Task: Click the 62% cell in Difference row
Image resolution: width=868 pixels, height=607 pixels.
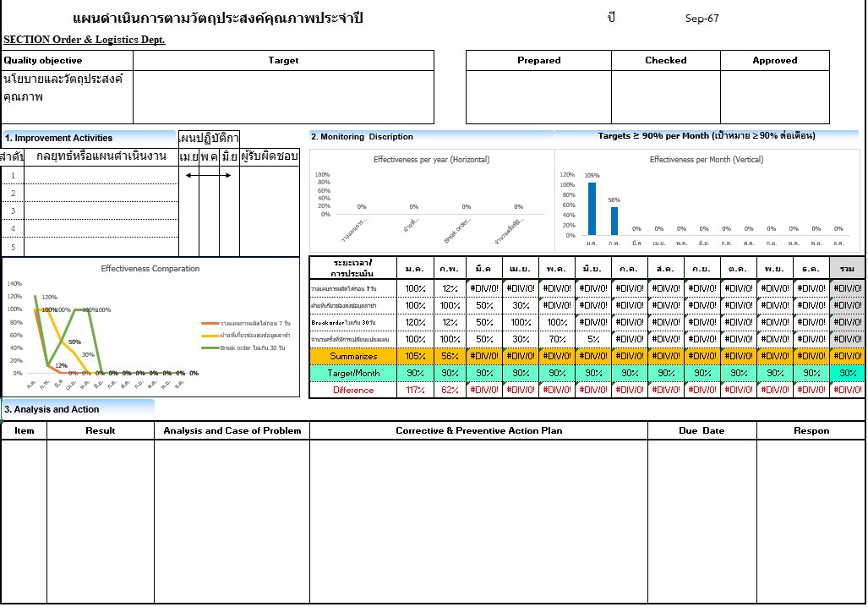Action: pos(450,390)
